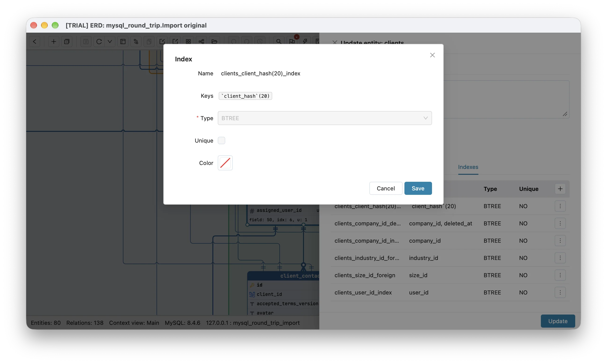The height and width of the screenshot is (364, 607).
Task: Open the menu for the clients_company_id_de... row
Action: [560, 223]
